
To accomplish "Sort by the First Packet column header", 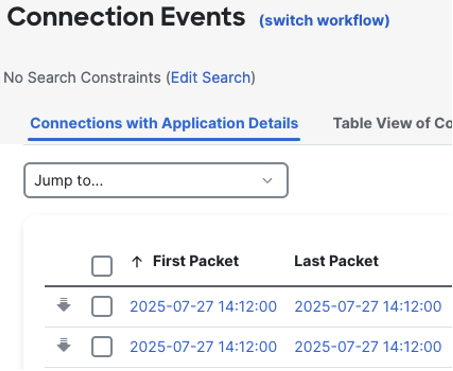I will point(196,261).
